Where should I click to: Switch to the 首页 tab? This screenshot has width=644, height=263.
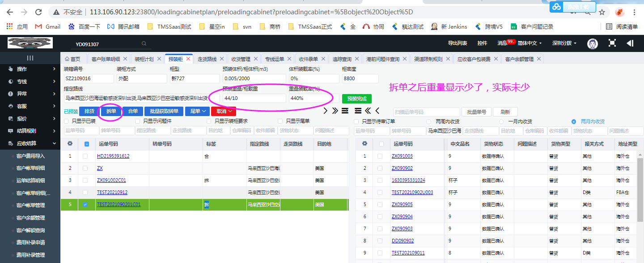coord(73,59)
